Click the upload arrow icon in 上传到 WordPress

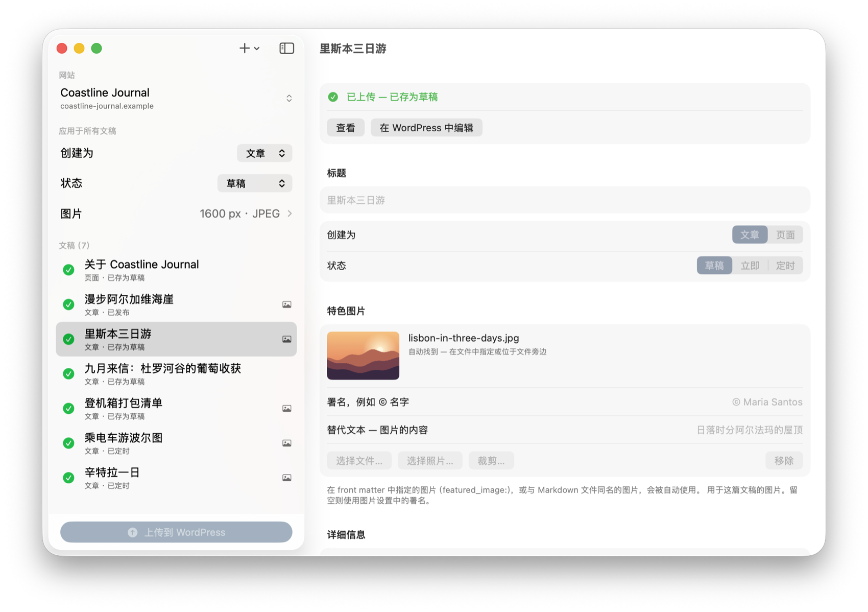(x=133, y=532)
